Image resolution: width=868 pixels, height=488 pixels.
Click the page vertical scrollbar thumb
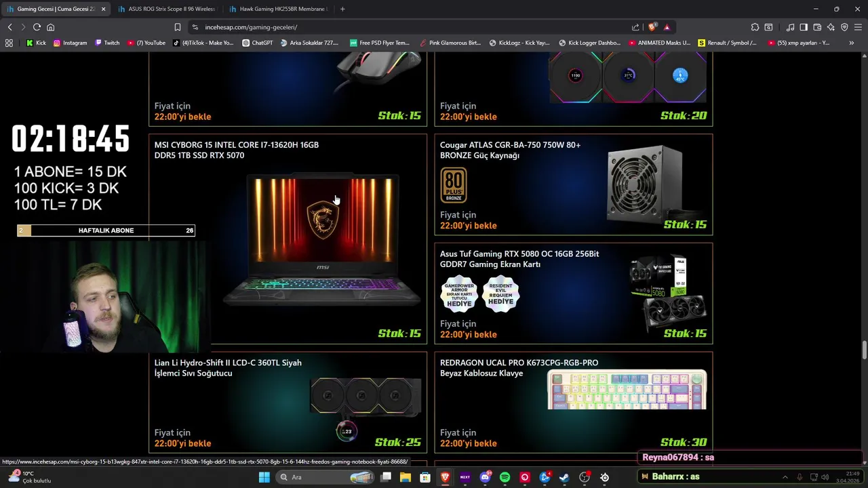click(x=864, y=351)
